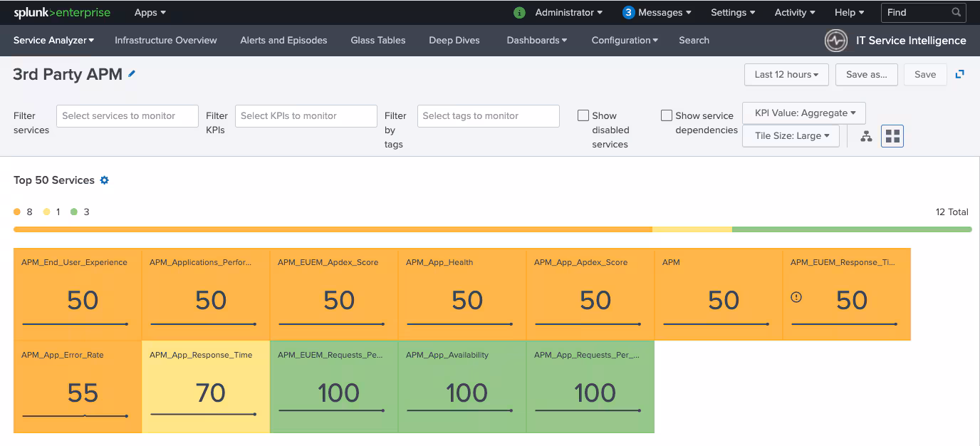Click the green info status icon
The height and width of the screenshot is (446, 980).
(x=520, y=13)
